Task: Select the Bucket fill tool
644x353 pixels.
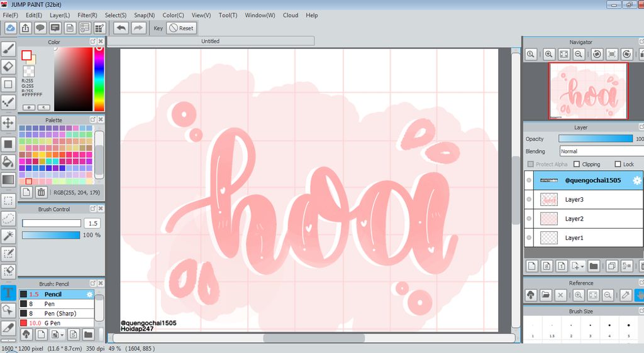Action: pos(8,161)
